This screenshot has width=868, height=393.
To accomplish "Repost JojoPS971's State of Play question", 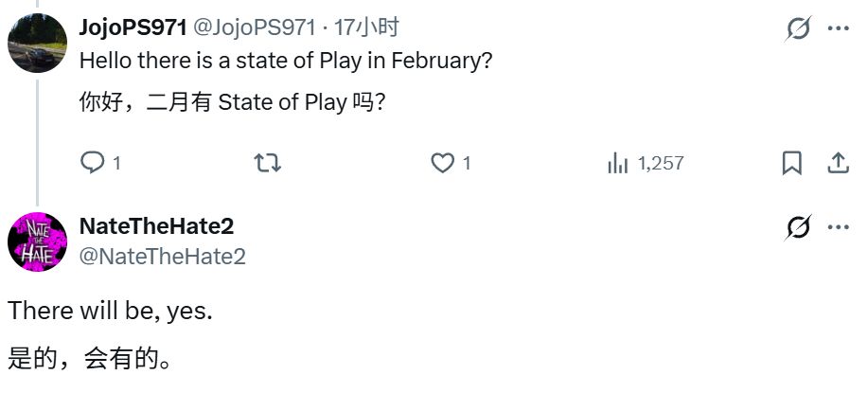I will 268,164.
